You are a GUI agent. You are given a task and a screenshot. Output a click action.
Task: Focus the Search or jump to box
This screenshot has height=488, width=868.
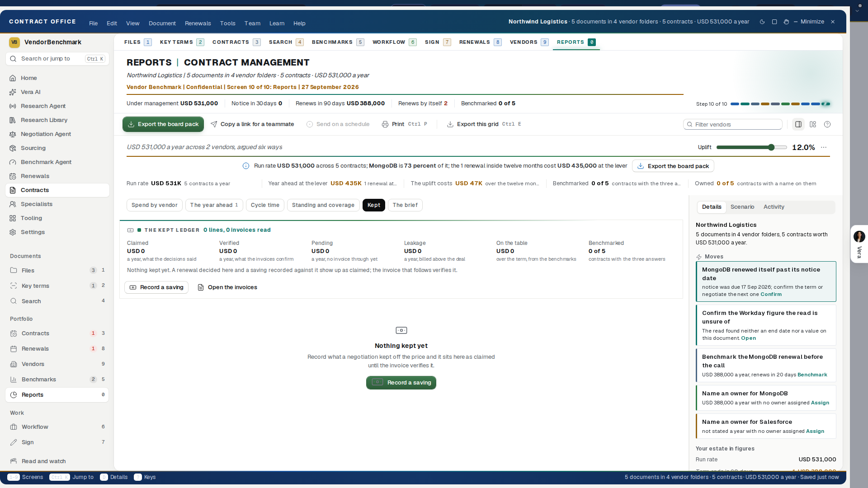(x=57, y=59)
